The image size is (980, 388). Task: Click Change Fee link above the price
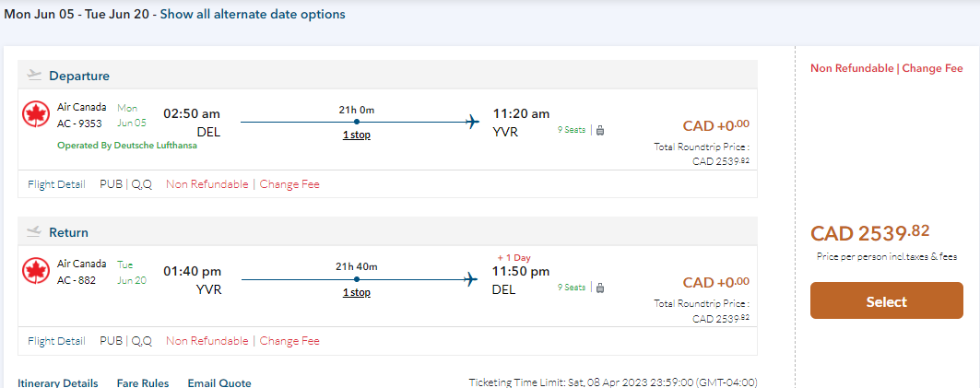tap(932, 68)
